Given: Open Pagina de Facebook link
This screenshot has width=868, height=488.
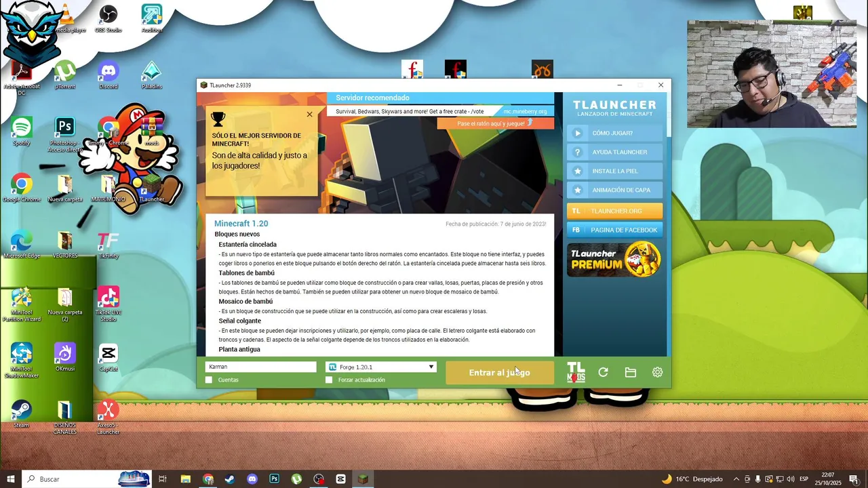Looking at the screenshot, I should pos(614,230).
